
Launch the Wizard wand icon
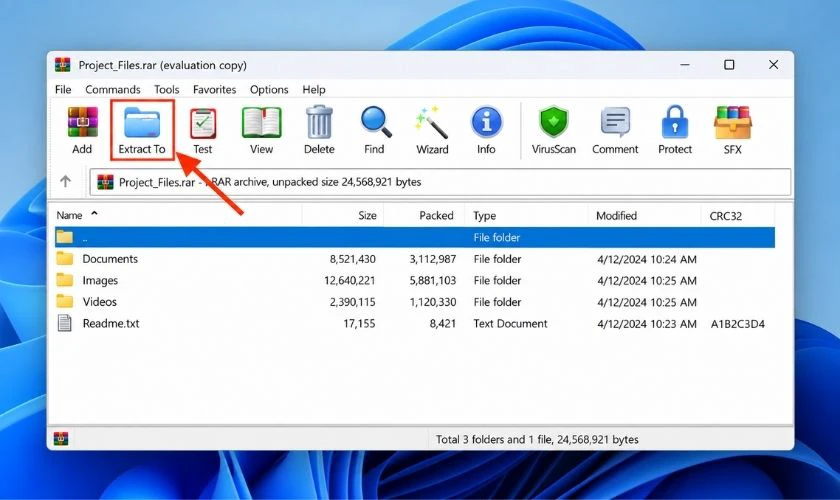432,122
